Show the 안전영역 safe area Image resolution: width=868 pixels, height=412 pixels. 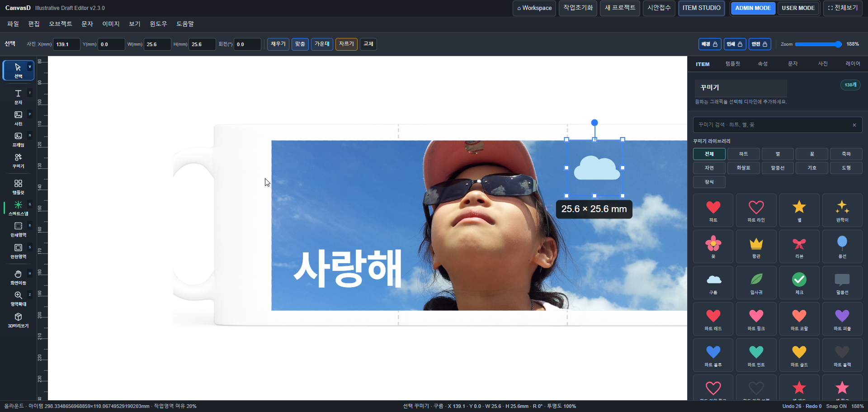19,251
